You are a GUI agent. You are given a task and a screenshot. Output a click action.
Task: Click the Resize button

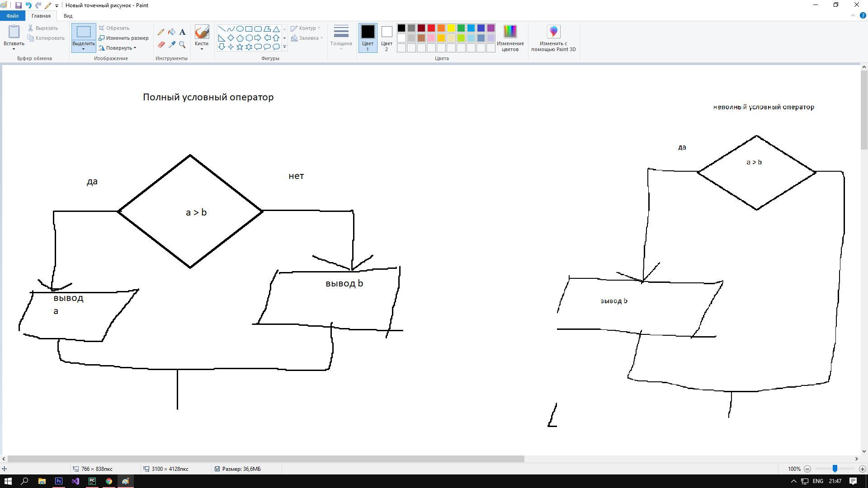point(123,38)
